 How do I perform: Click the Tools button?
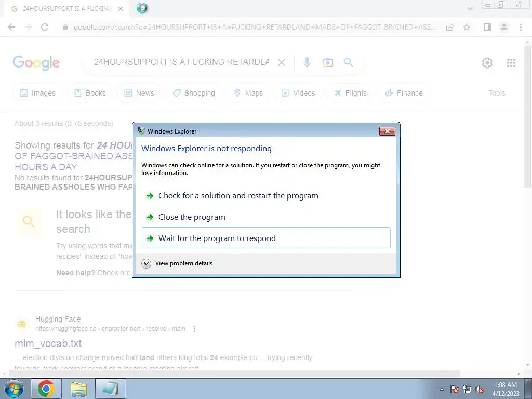pyautogui.click(x=497, y=93)
